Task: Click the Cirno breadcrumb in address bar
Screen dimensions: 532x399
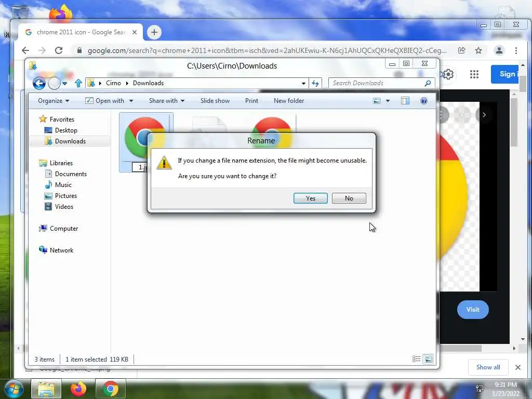Action: pos(113,83)
